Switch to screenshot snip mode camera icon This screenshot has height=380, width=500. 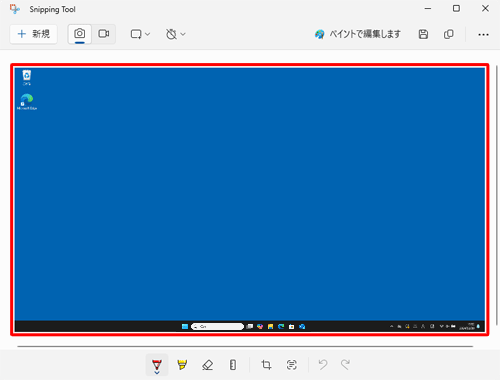80,34
